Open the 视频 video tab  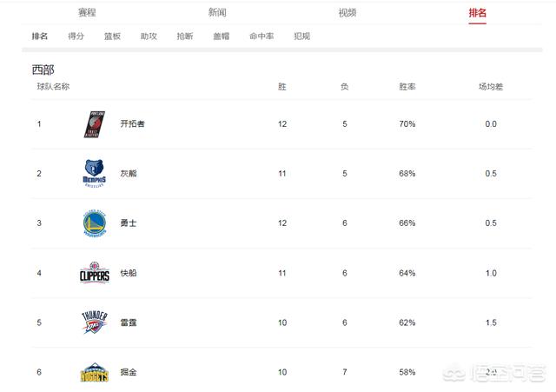pos(347,13)
